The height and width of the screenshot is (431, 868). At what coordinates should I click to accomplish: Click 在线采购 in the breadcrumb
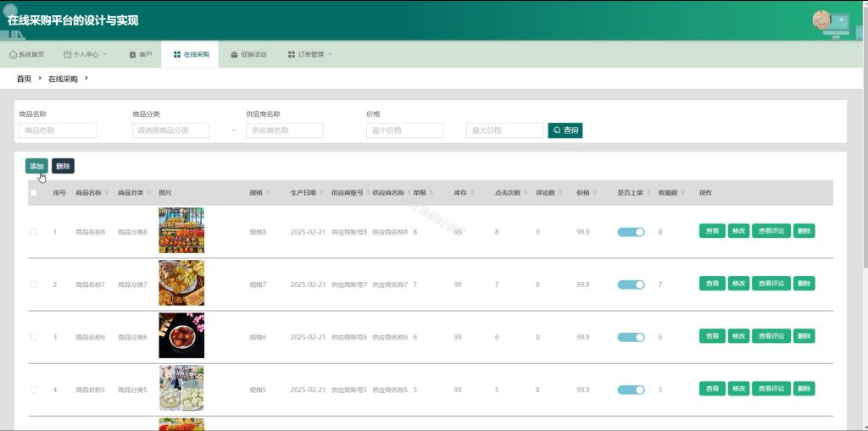tap(63, 79)
